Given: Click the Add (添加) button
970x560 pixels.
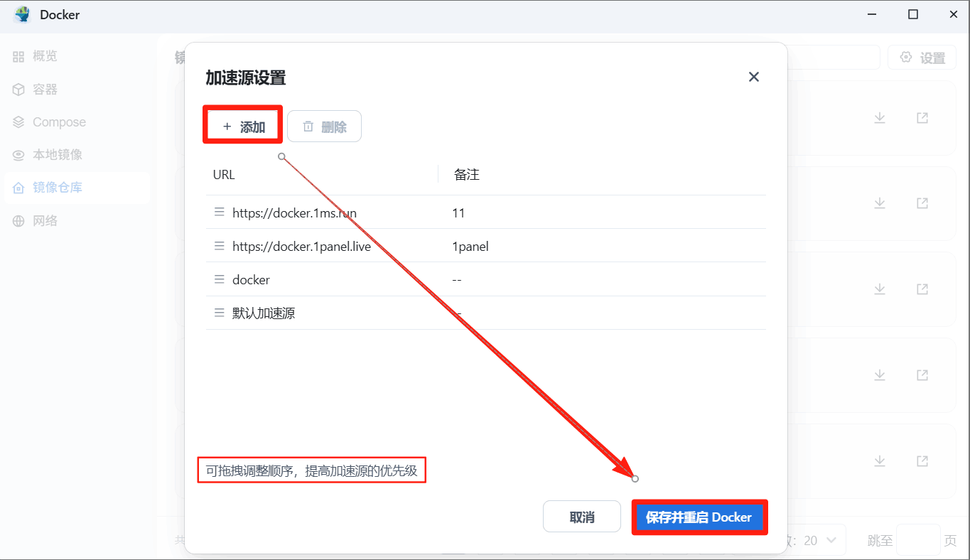Looking at the screenshot, I should point(244,126).
